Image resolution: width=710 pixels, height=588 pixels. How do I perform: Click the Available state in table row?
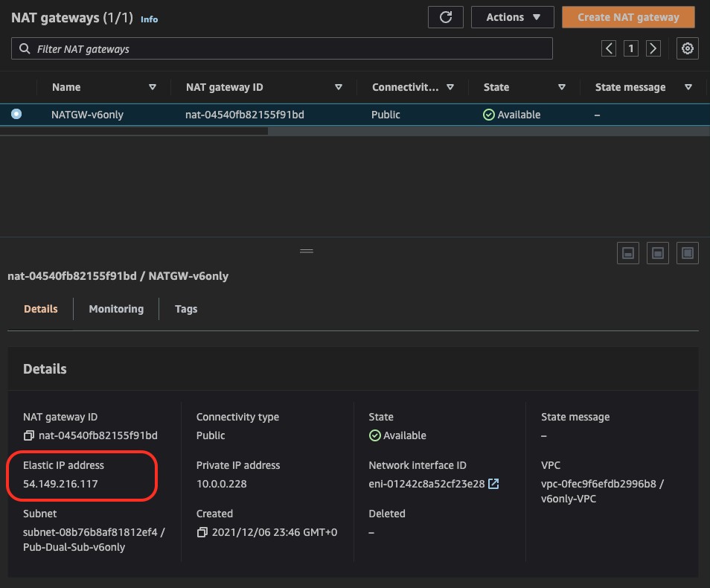[512, 115]
